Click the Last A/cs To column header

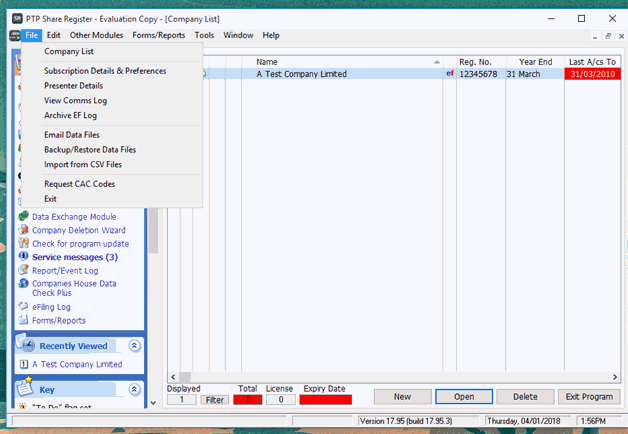pos(592,62)
